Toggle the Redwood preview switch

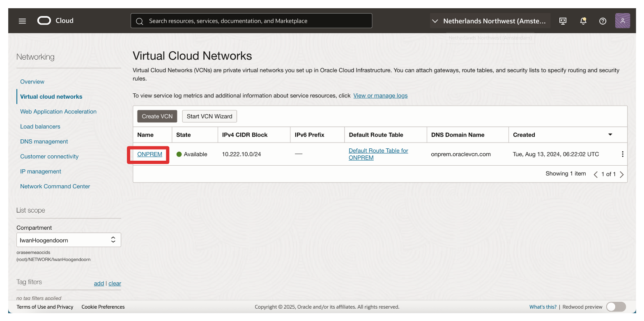pos(616,307)
